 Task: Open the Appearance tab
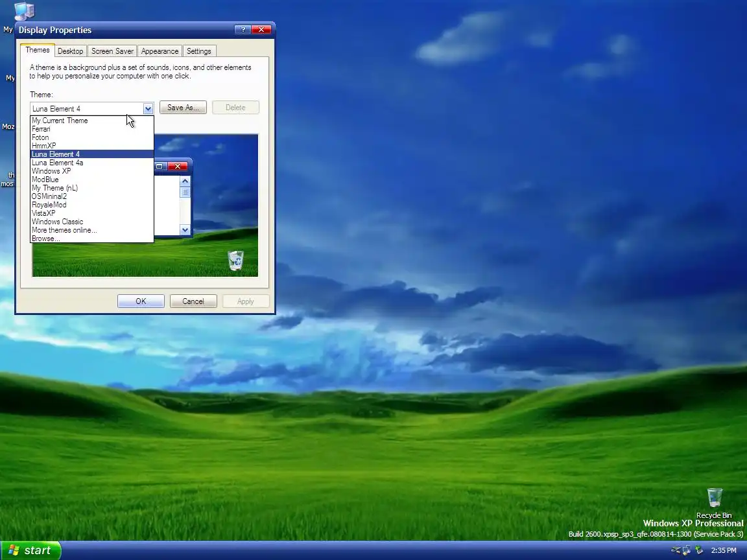point(160,51)
